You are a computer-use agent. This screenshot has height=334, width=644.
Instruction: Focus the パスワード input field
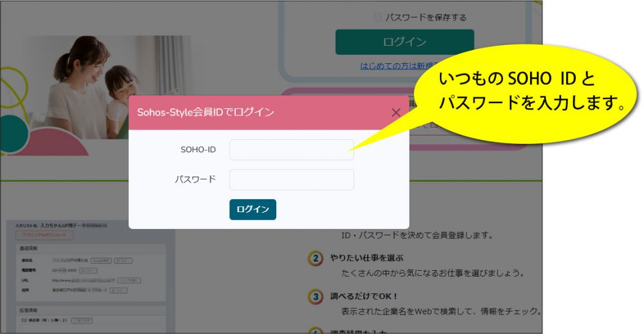click(292, 180)
